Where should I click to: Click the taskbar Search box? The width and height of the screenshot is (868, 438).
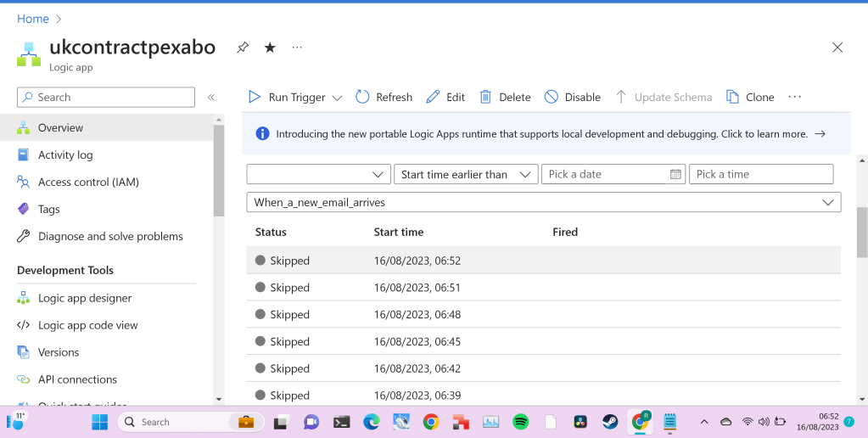(x=191, y=422)
